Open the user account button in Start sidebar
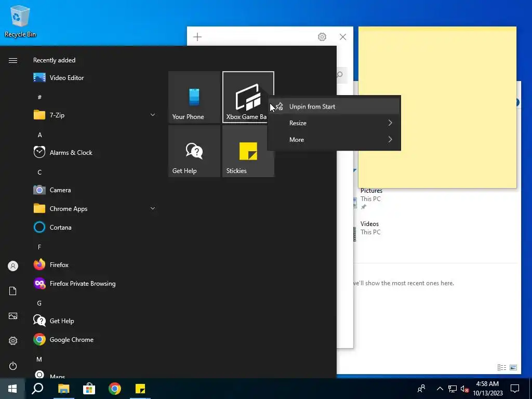Viewport: 532px width, 399px height. pyautogui.click(x=13, y=266)
